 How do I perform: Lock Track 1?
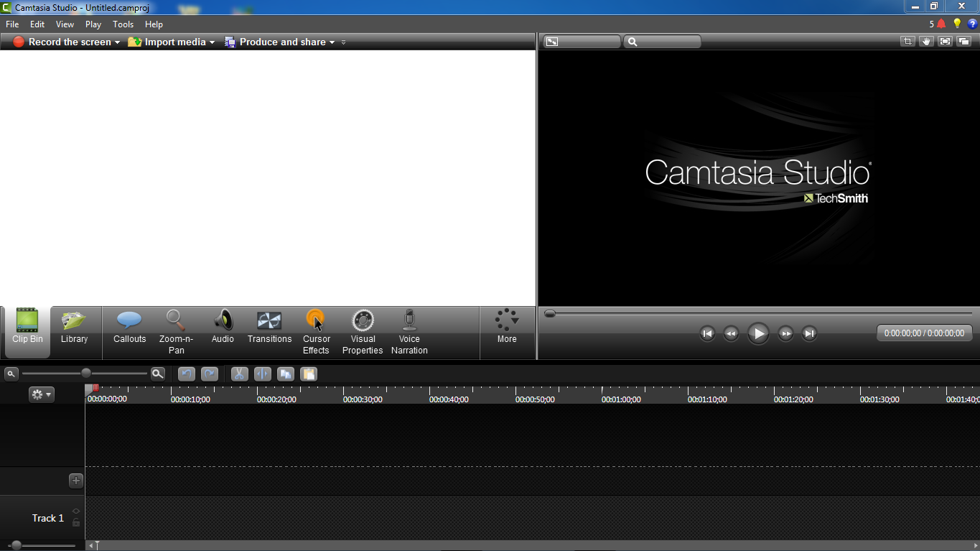click(75, 522)
